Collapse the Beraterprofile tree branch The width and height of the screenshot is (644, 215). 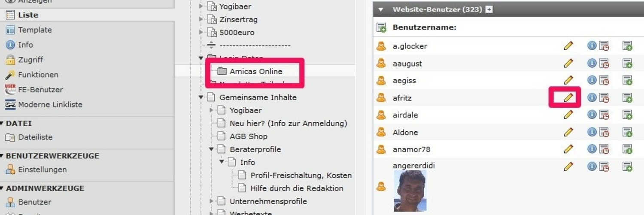tap(211, 149)
